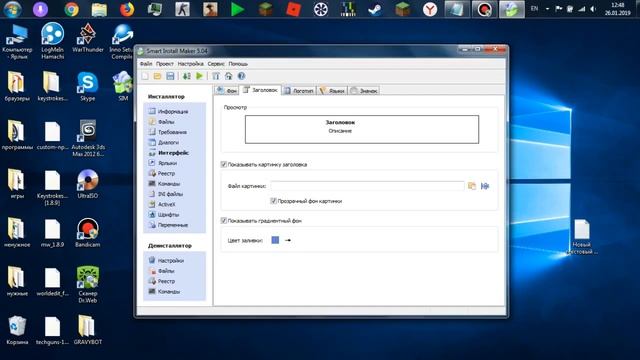Select the Bandicam desktop icon
Viewport: 640px width, 360px height.
coord(87,232)
